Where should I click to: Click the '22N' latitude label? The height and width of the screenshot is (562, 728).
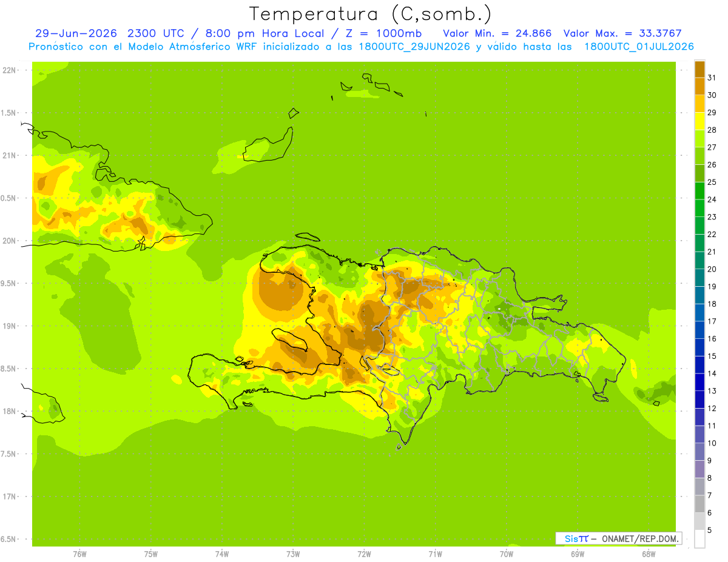[x=9, y=70]
